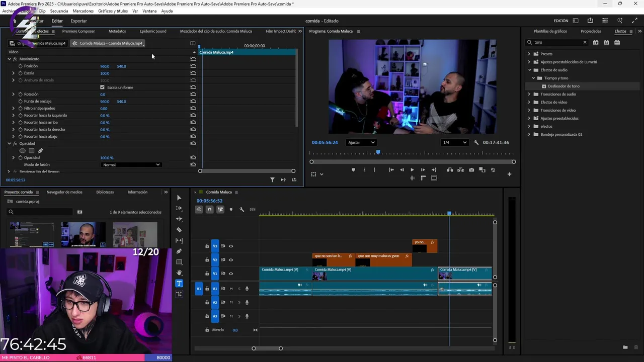Open the Ajustar zoom level dropdown
The height and width of the screenshot is (362, 644).
(x=361, y=142)
